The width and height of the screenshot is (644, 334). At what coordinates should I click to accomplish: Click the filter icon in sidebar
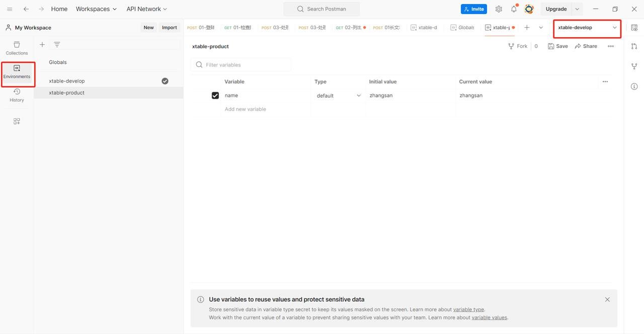[x=57, y=45]
